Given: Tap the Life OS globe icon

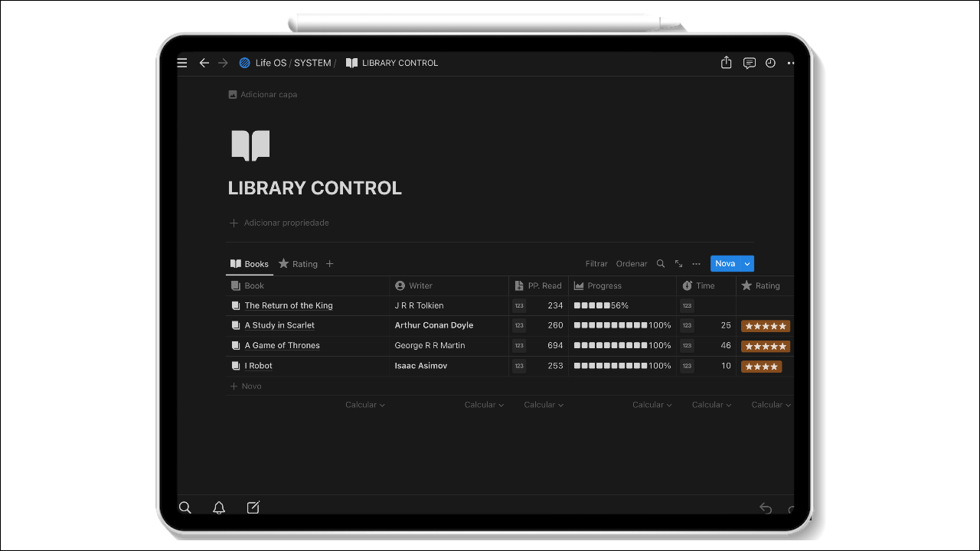Looking at the screenshot, I should click(245, 63).
